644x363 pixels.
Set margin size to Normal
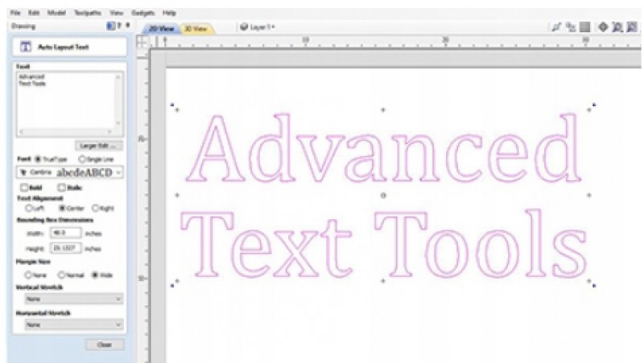click(x=61, y=275)
